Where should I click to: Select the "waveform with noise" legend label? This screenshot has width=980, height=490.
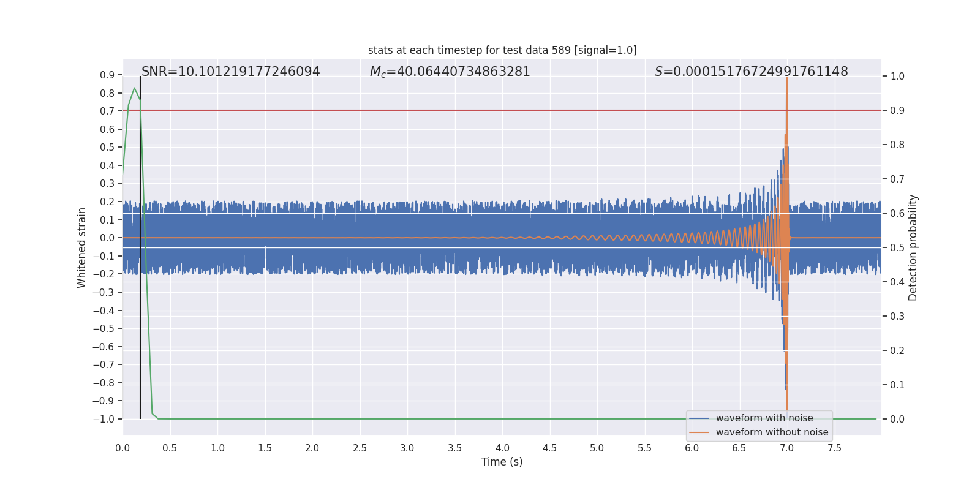click(x=764, y=418)
